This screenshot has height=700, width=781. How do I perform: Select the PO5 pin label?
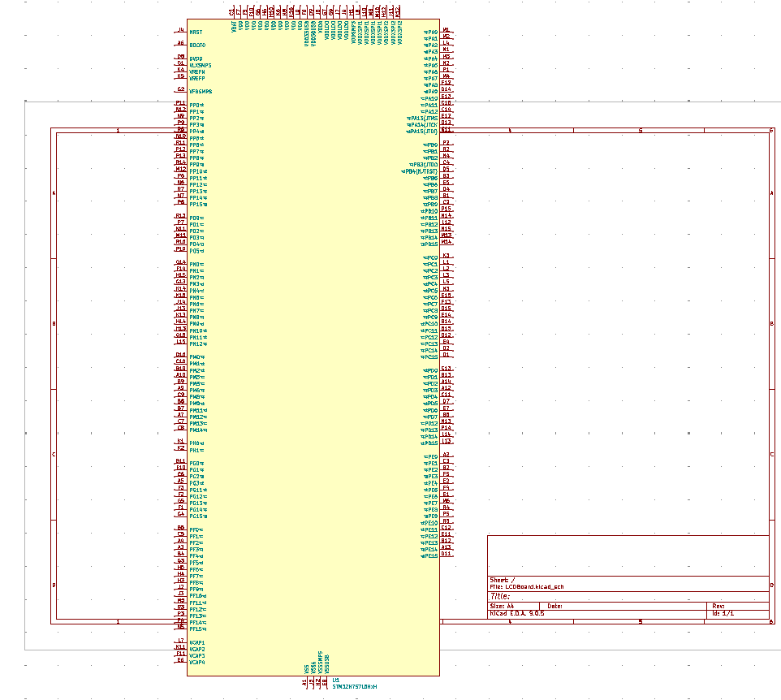[x=195, y=251]
